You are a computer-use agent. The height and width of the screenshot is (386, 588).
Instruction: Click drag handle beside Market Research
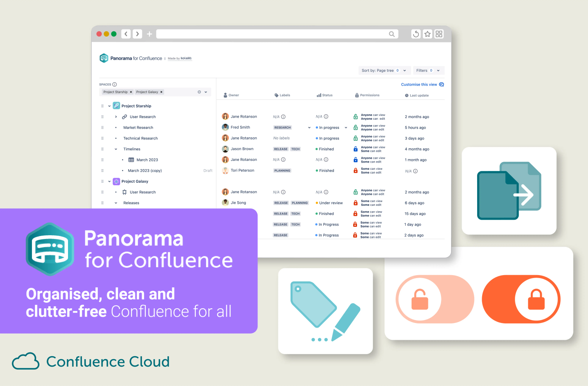click(102, 128)
